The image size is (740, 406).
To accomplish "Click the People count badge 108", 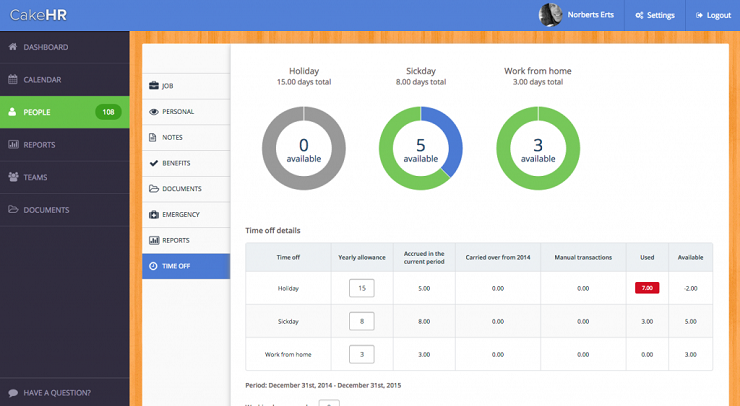I will (108, 112).
